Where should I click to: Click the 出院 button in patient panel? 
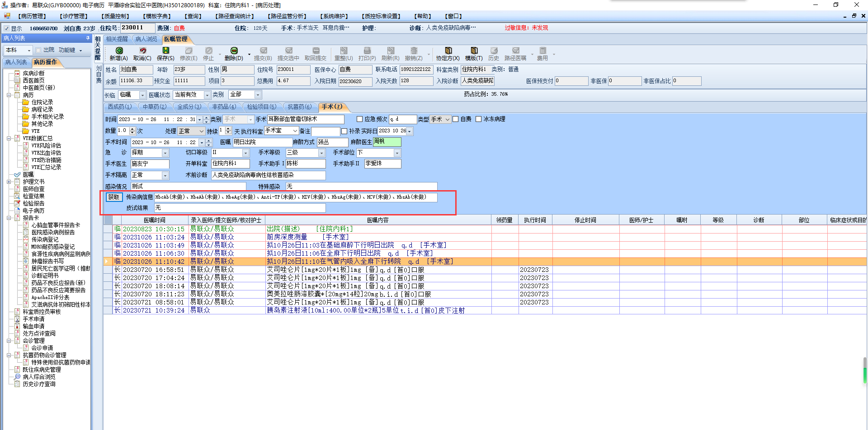[45, 50]
